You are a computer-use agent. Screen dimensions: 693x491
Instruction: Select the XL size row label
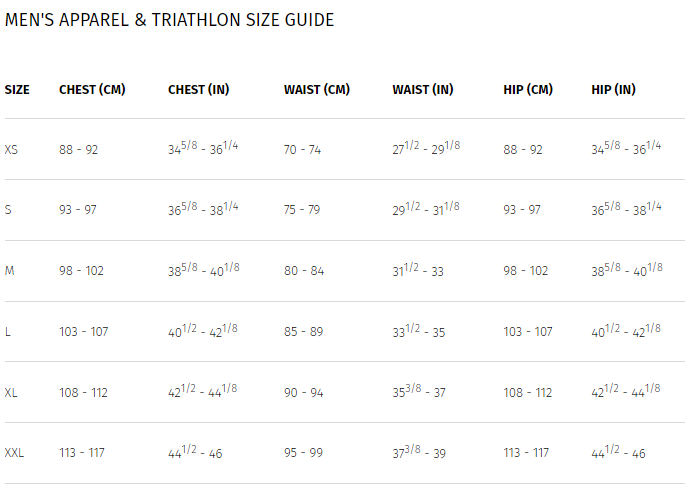(11, 392)
